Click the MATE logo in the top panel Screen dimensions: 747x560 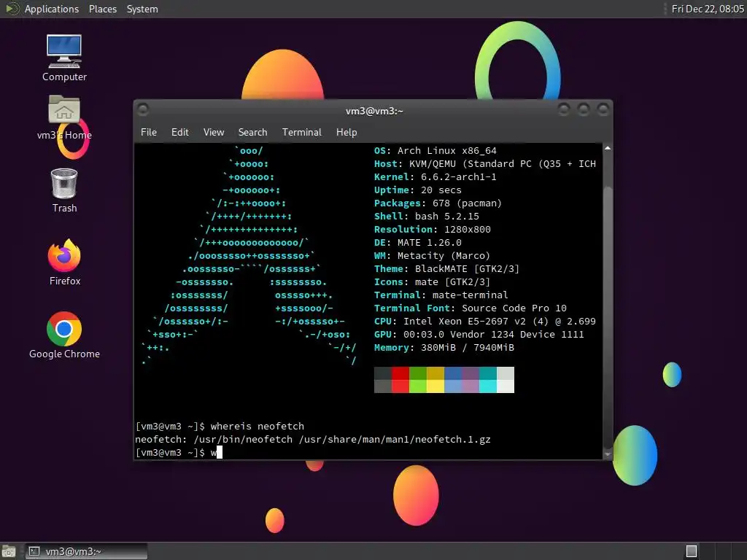pos(12,9)
